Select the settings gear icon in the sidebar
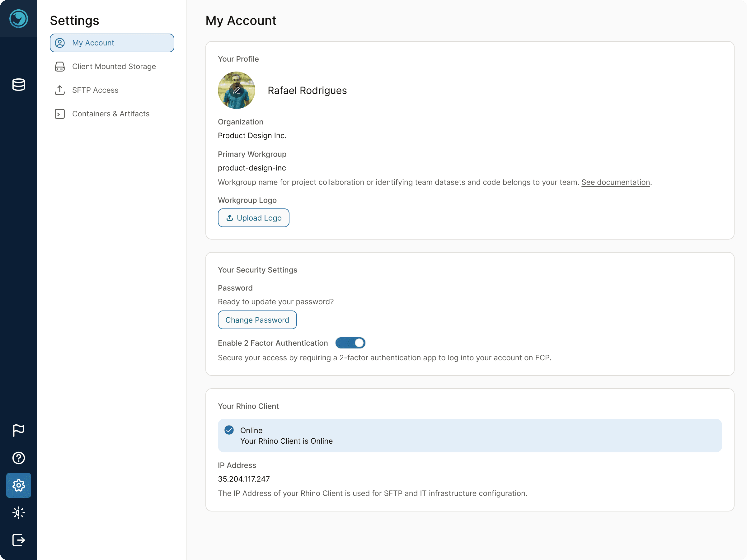The height and width of the screenshot is (560, 747). point(19,485)
